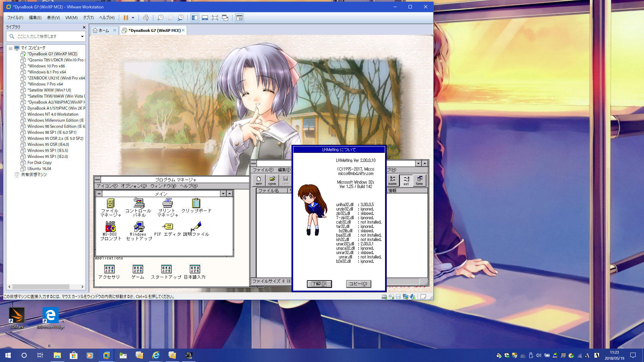
Task: Open the コントロールパネル icon
Action: coord(139,207)
